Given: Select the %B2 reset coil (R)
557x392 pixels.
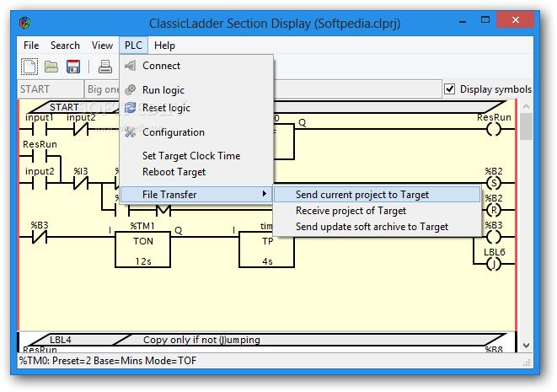Looking at the screenshot, I should [494, 210].
